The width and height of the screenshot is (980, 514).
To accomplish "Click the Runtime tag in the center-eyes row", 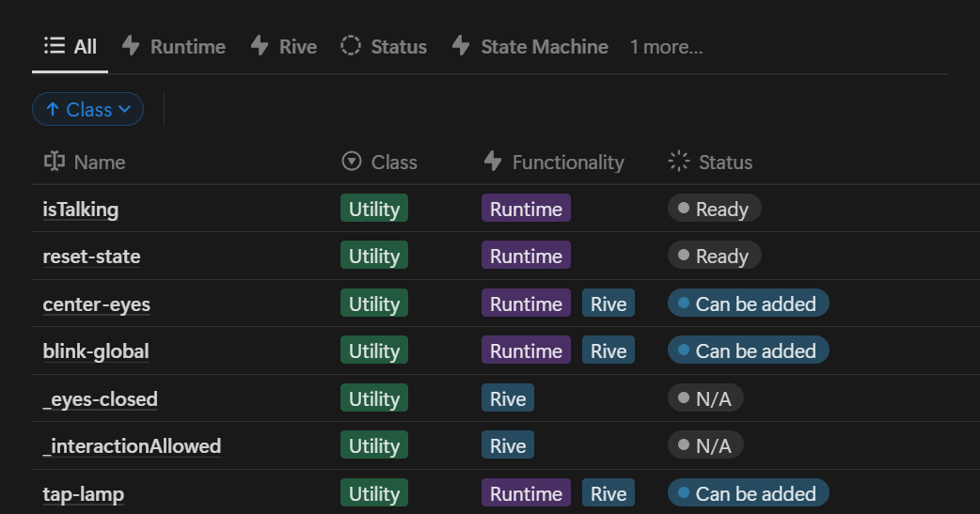I will pyautogui.click(x=527, y=304).
